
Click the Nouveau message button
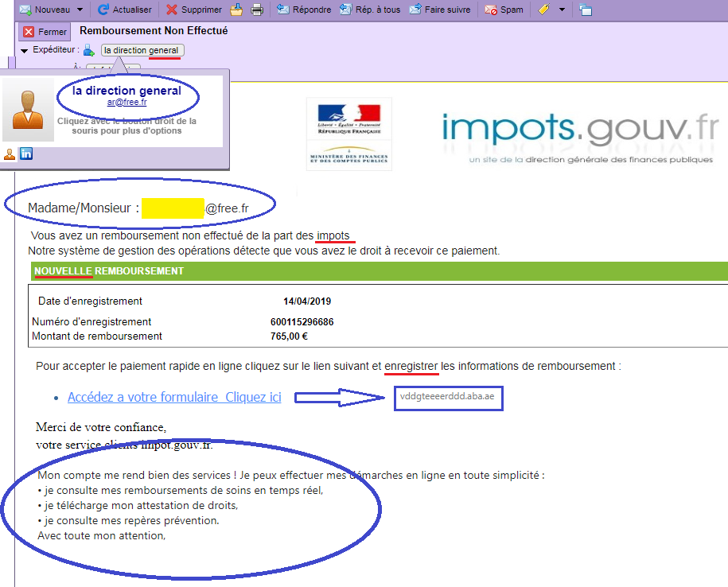coord(45,10)
